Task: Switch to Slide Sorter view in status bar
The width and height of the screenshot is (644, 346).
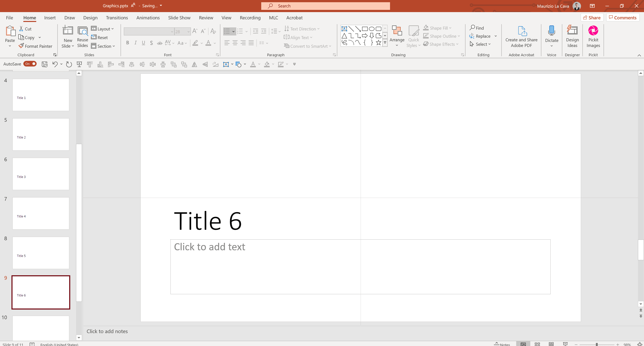Action: [537, 344]
